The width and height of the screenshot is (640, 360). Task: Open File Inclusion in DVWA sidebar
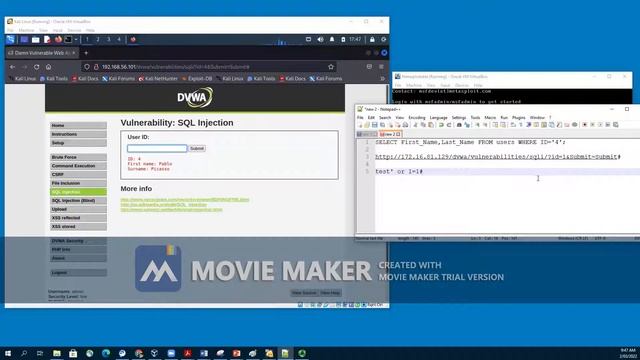point(78,183)
